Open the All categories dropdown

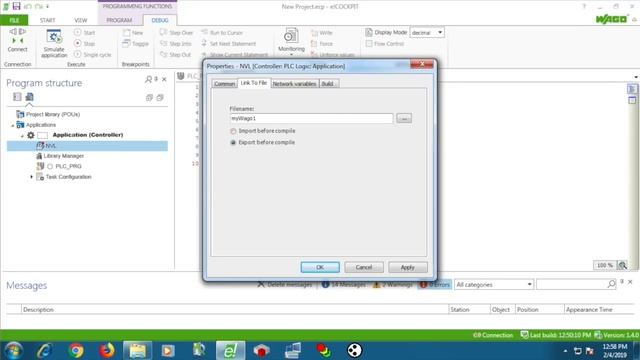point(494,284)
